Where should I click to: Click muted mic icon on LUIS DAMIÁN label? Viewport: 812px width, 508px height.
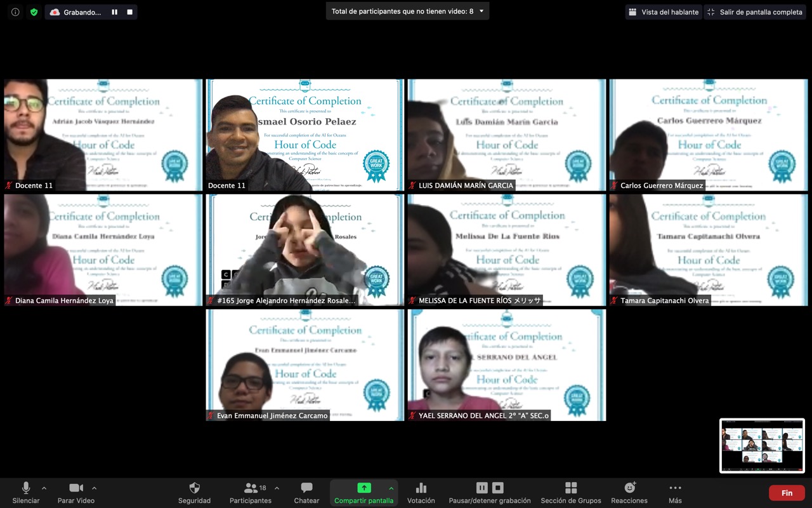coord(412,185)
